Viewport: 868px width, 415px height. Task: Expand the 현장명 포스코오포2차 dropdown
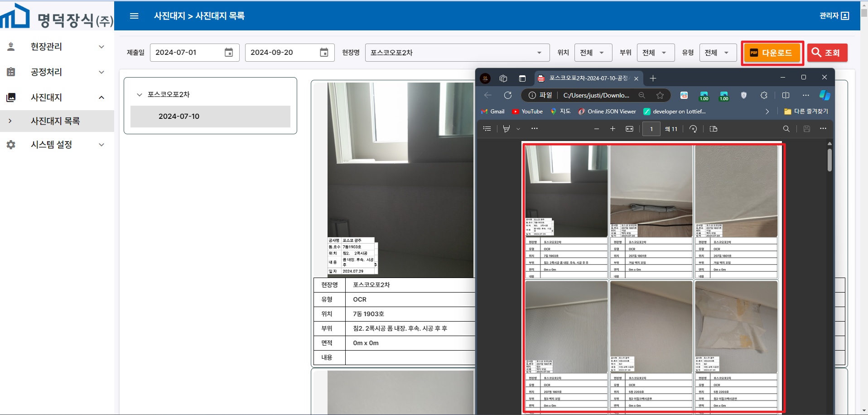click(x=457, y=53)
